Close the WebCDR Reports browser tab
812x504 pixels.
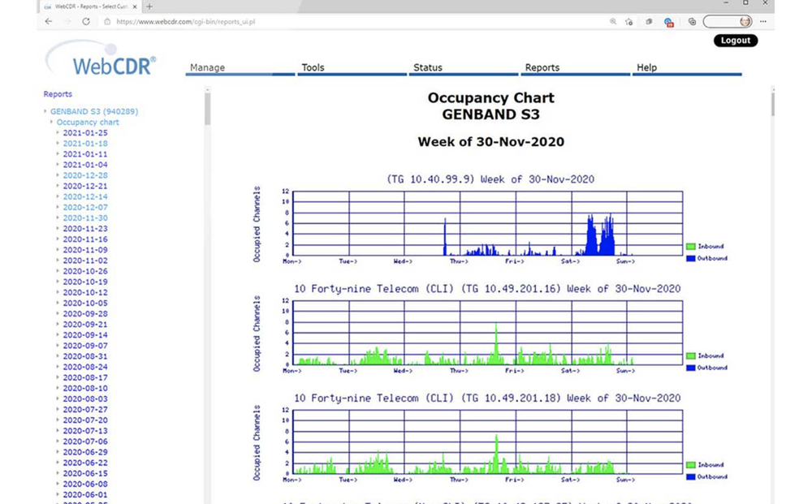(x=135, y=6)
